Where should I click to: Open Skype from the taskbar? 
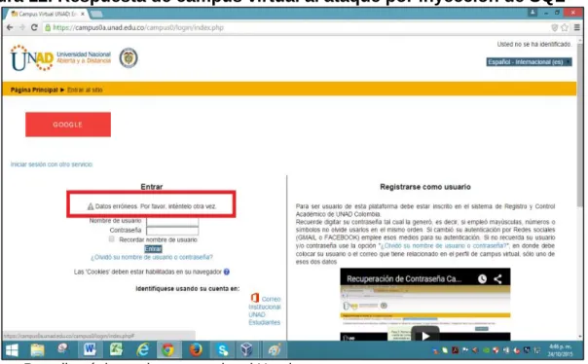[222, 350]
